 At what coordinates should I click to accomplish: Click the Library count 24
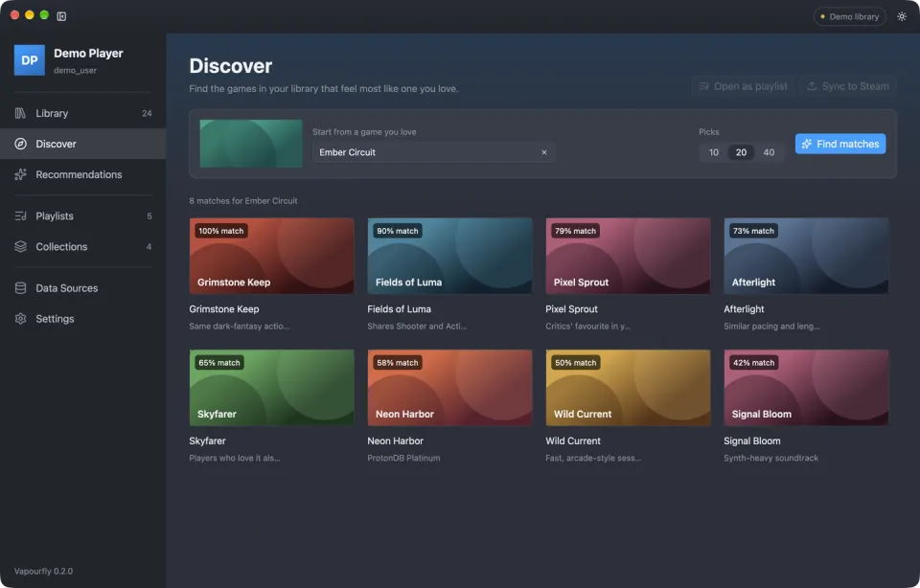click(147, 113)
